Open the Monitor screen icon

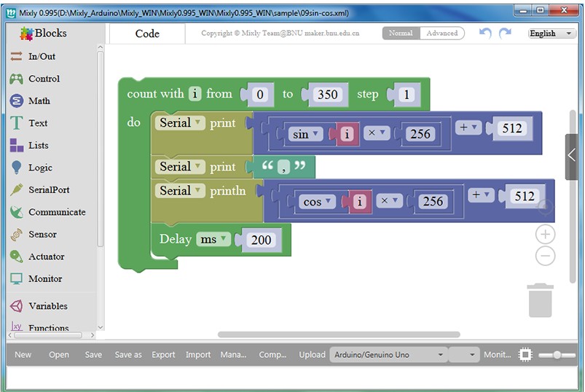tap(16, 278)
